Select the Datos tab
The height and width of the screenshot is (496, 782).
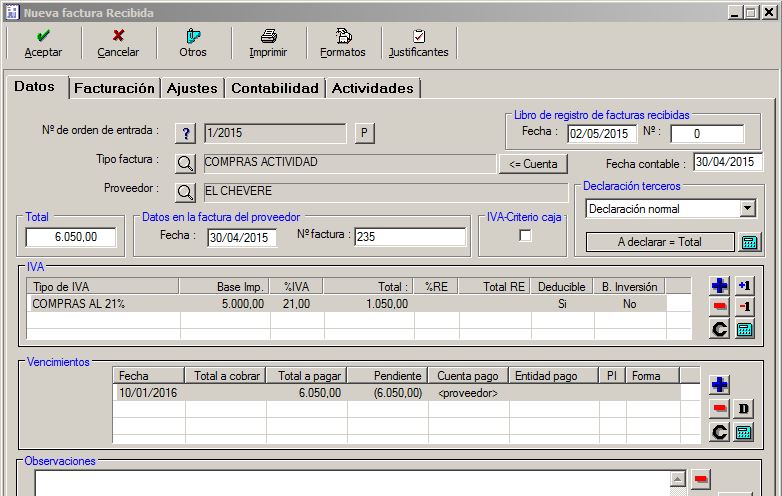(x=35, y=87)
